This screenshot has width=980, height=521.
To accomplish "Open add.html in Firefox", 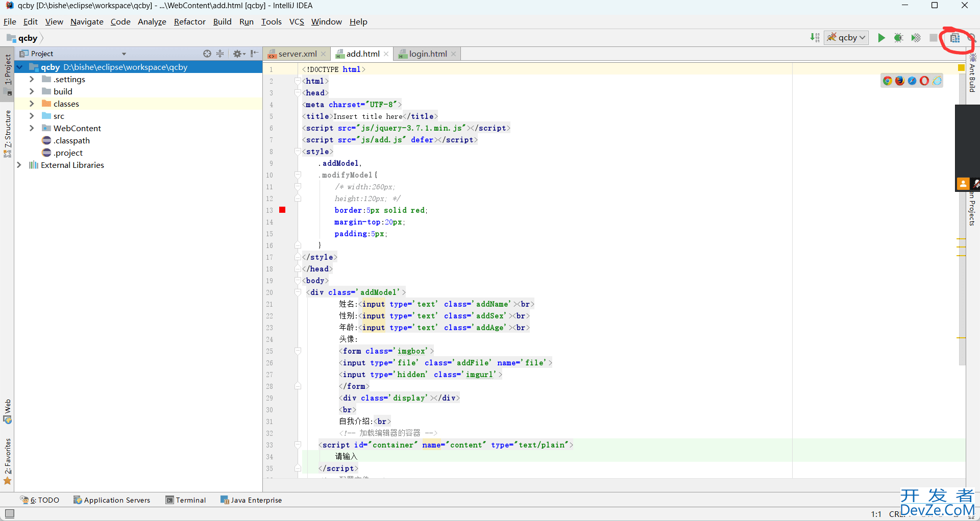I will (x=899, y=81).
